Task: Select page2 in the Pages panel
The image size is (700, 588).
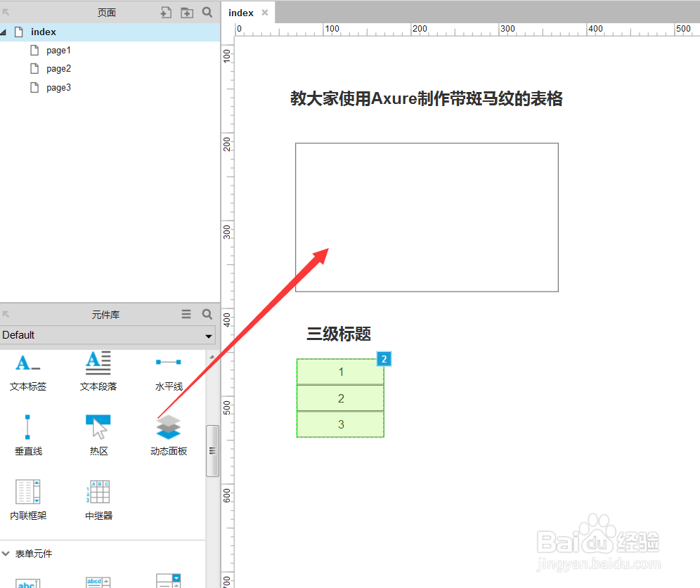Action: point(58,68)
